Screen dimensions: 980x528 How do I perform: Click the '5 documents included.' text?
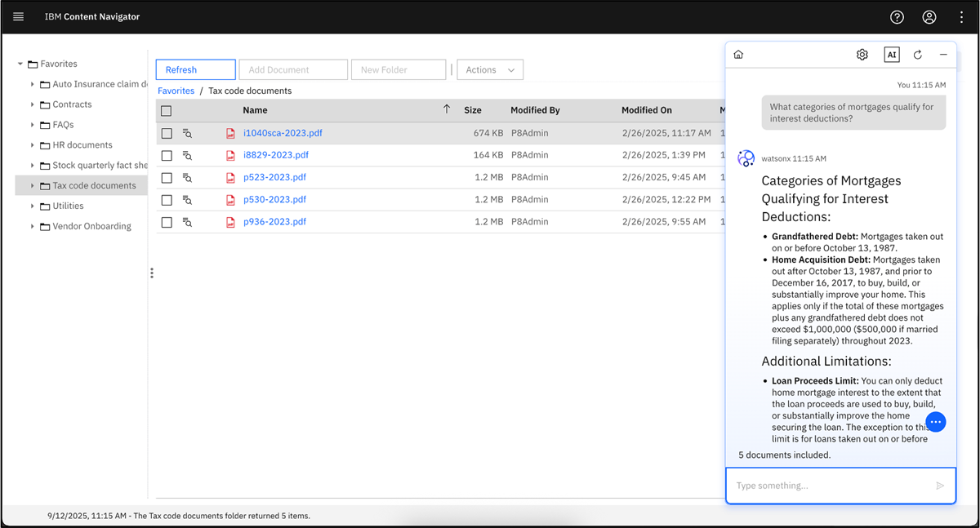coord(785,455)
